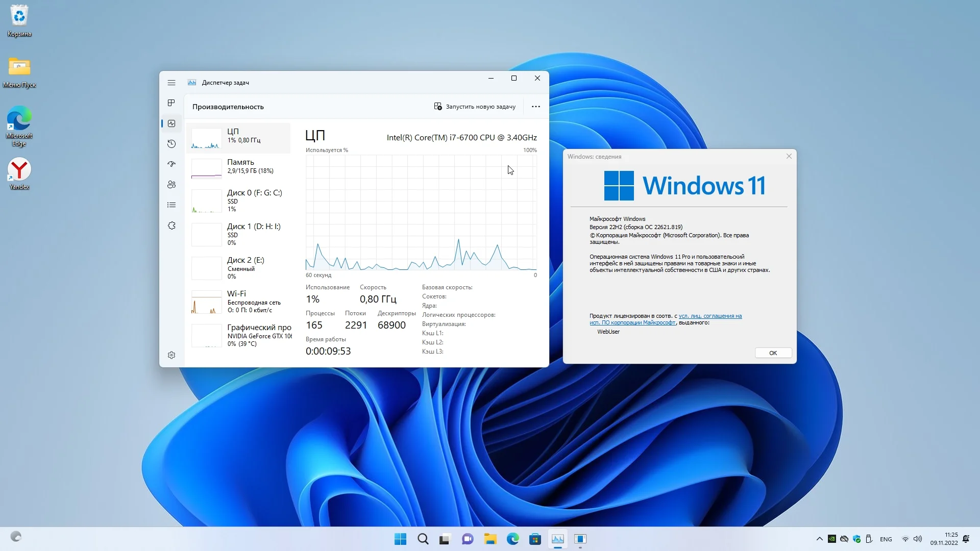
Task: Open the Processes page in the sidebar
Action: [171, 103]
